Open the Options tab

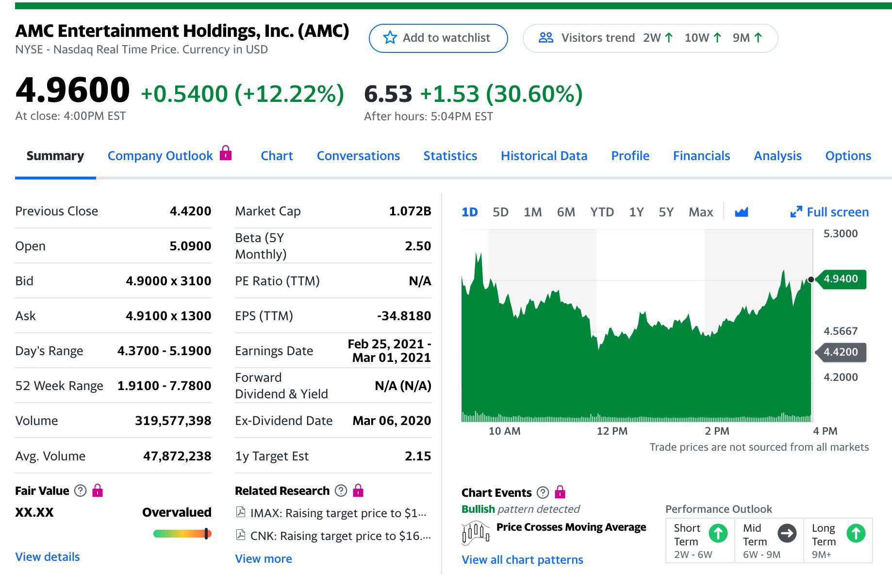coord(848,156)
